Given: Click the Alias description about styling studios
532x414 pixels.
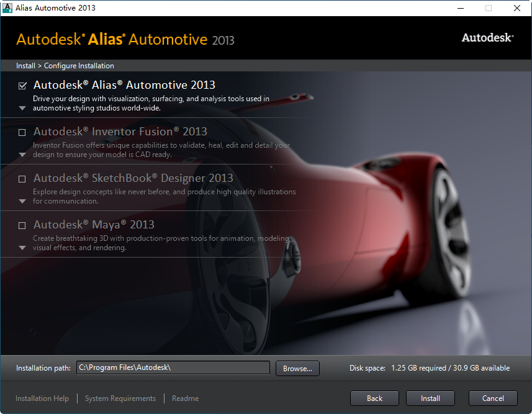Looking at the screenshot, I should click(151, 103).
